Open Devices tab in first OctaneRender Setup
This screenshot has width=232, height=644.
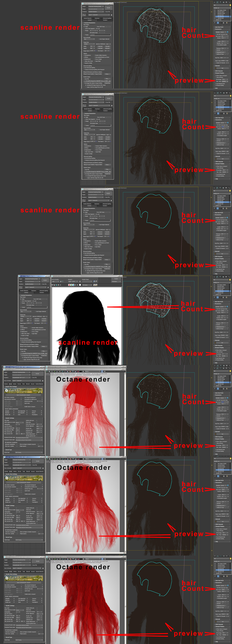(x=19, y=384)
